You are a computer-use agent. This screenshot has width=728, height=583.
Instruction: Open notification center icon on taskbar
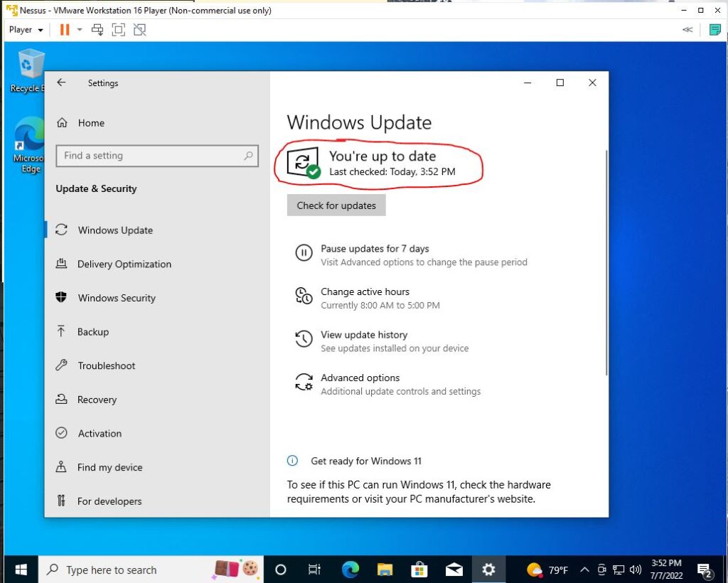[705, 569]
